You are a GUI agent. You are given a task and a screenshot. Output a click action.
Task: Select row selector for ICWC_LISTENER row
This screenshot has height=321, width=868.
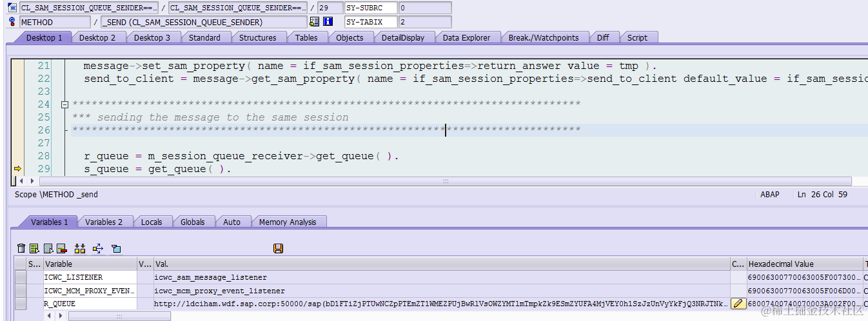click(x=21, y=277)
